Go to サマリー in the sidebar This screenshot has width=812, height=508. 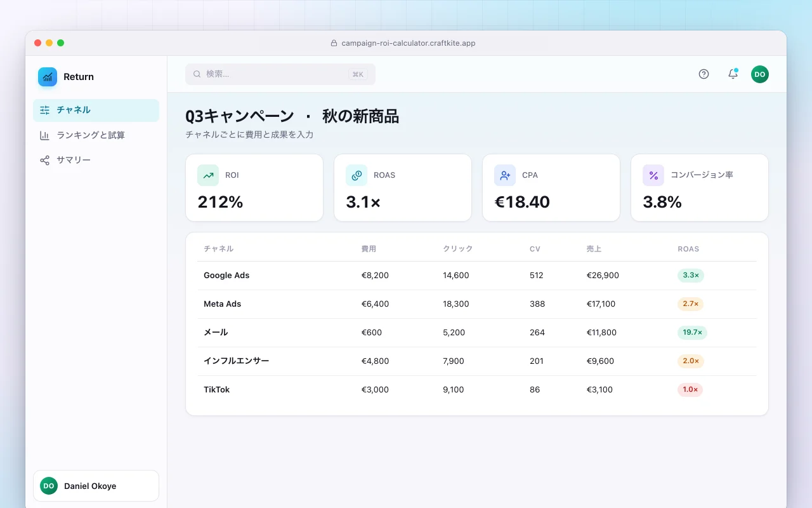96,160
